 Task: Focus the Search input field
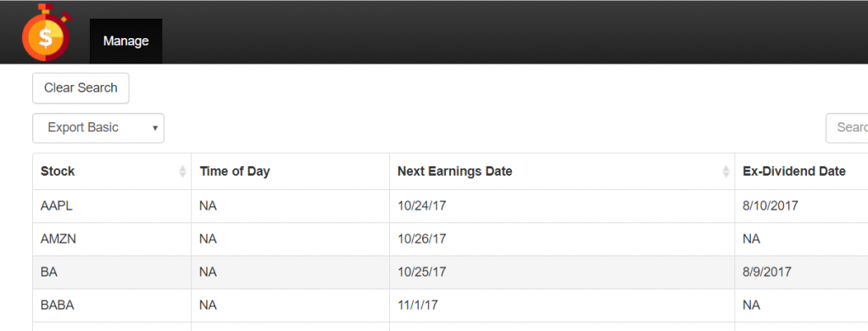coord(847,128)
